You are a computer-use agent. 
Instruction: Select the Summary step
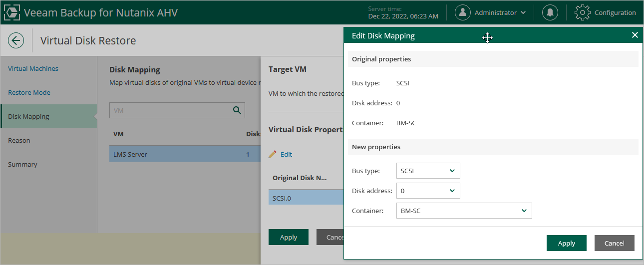[22, 164]
